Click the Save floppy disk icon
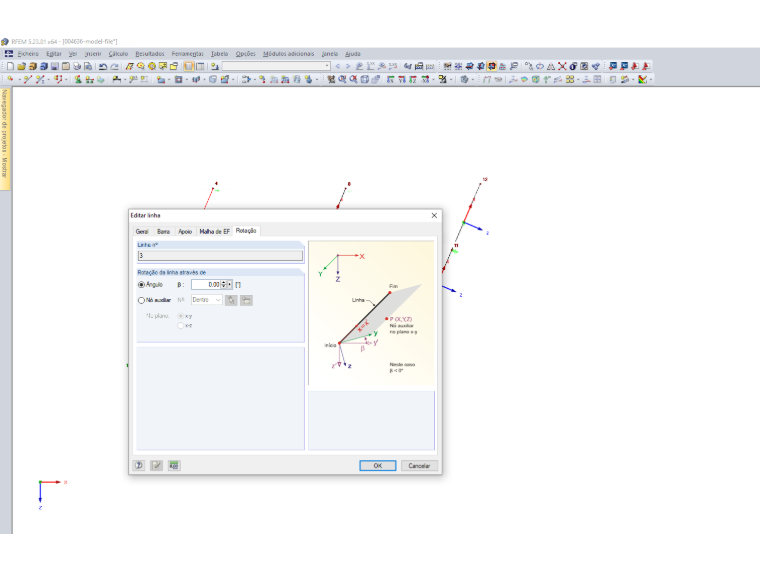This screenshot has height=570, width=760. pyautogui.click(x=55, y=66)
